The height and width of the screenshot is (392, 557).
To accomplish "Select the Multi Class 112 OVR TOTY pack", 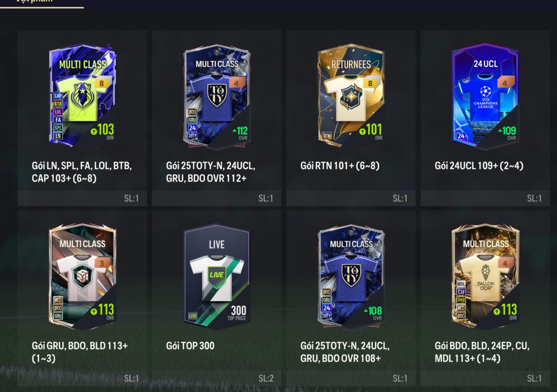I will 217,96.
